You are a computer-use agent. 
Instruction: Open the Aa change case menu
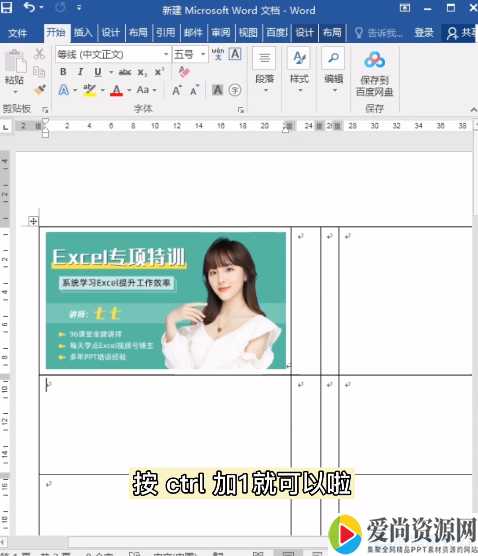tap(146, 90)
